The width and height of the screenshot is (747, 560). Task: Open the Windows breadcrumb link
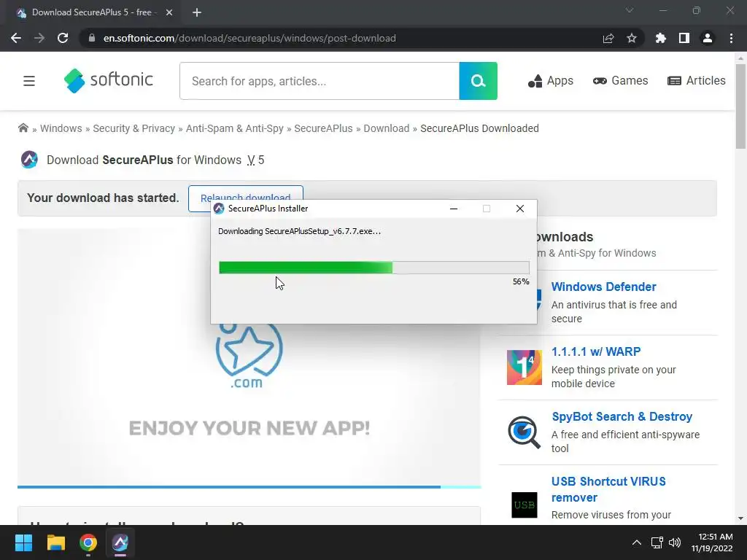tap(61, 128)
